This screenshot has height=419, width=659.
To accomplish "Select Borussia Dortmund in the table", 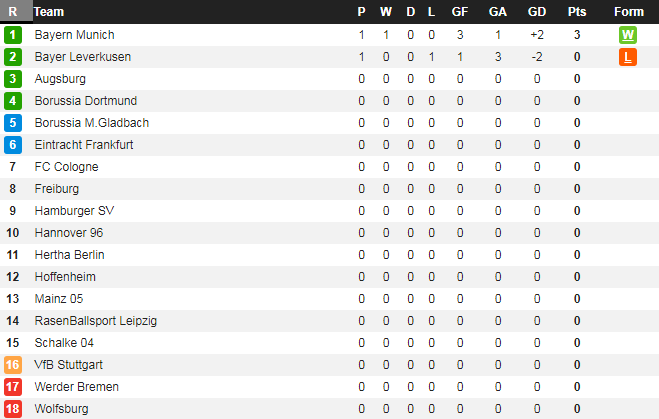I will [86, 101].
